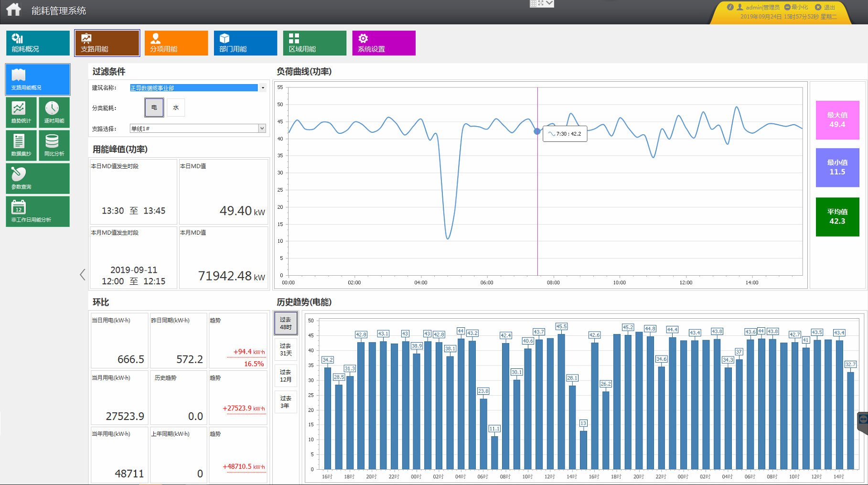Viewport: 868px width, 485px height.
Task: Open 逐时用能 clock tile
Action: tap(54, 112)
